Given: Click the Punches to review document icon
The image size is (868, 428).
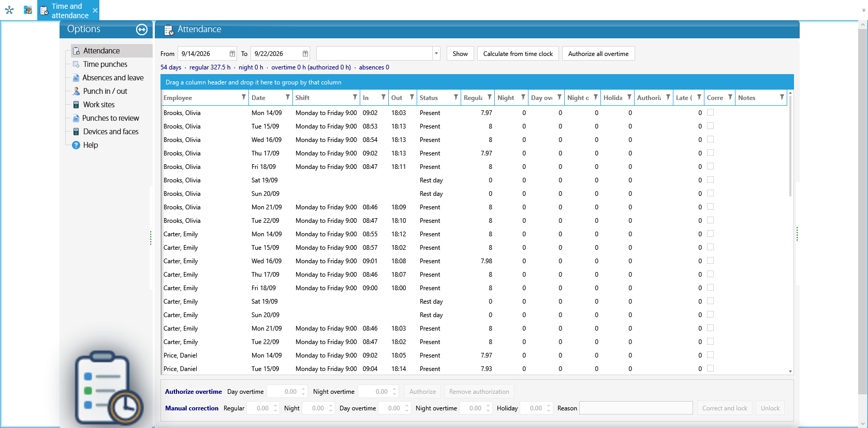Looking at the screenshot, I should (76, 118).
